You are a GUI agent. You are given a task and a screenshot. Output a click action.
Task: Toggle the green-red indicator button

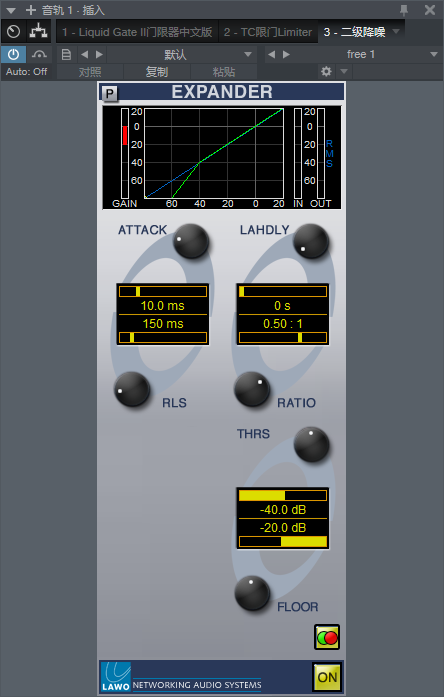click(x=327, y=637)
